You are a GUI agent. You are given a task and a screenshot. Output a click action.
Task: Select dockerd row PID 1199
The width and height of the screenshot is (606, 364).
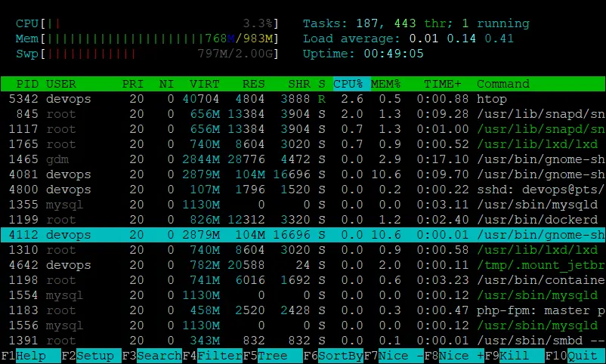pyautogui.click(x=303, y=220)
